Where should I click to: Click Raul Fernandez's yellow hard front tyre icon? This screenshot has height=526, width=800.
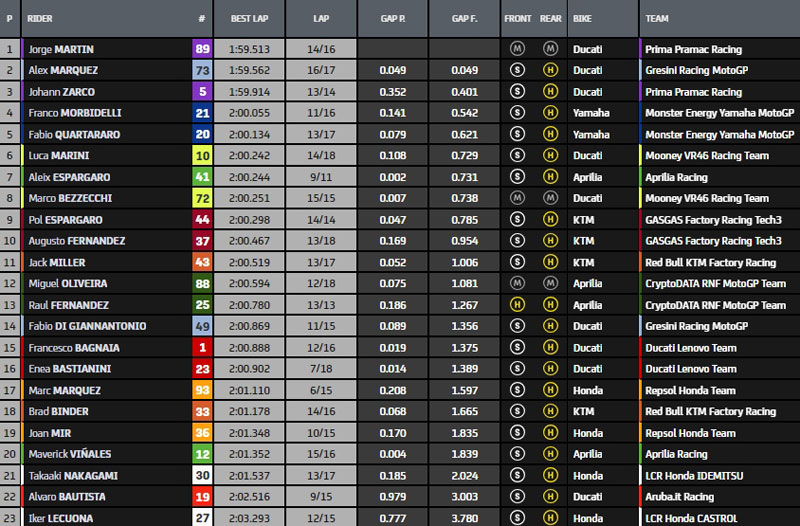pos(517,305)
